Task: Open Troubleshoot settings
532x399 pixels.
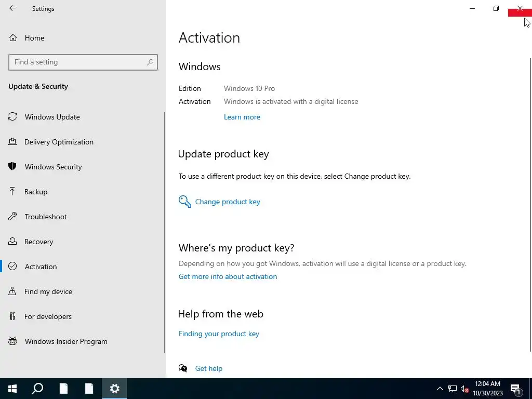Action: tap(46, 217)
